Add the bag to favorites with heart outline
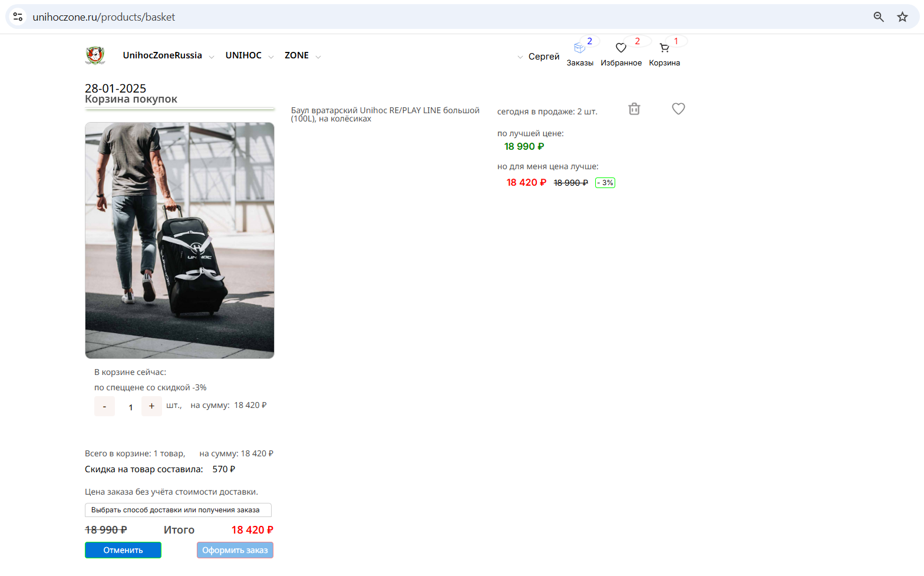 pos(678,108)
